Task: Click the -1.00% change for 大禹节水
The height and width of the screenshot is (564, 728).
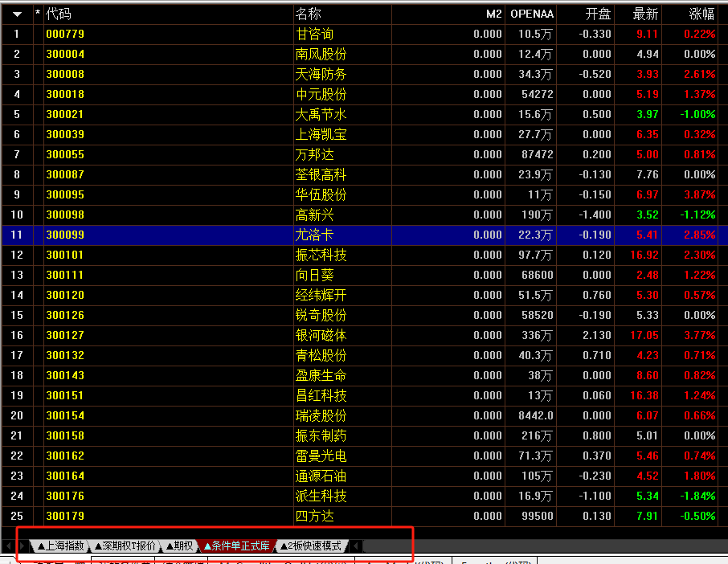Action: point(697,114)
